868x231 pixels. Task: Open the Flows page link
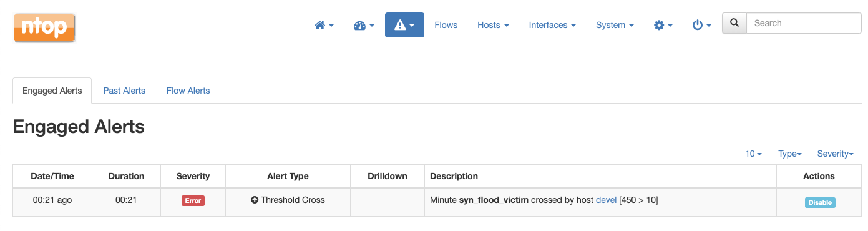[x=446, y=25]
